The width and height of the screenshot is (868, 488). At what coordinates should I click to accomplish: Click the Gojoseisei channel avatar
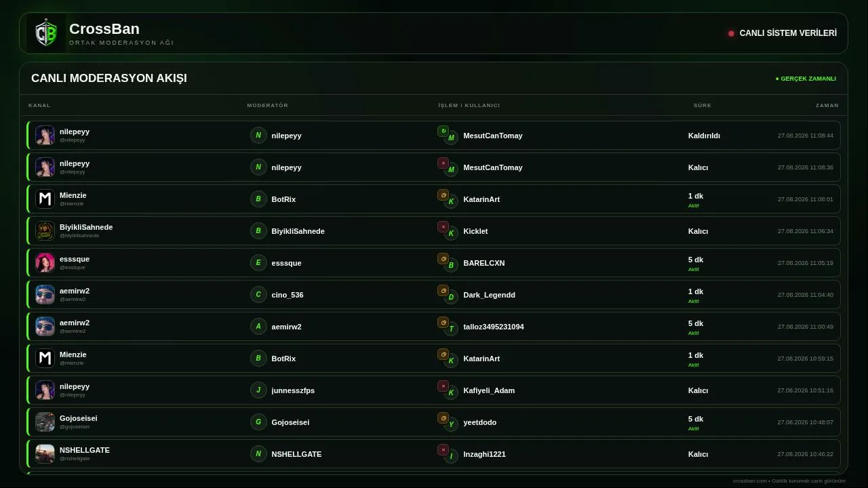(45, 422)
